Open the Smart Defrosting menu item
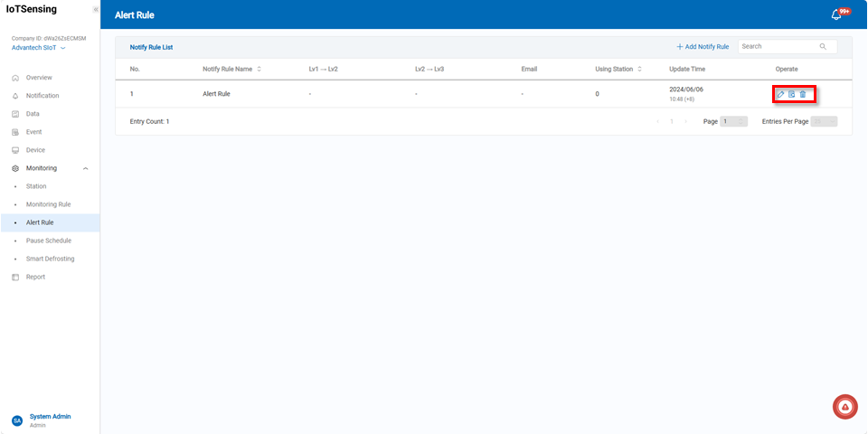 pyautogui.click(x=51, y=259)
